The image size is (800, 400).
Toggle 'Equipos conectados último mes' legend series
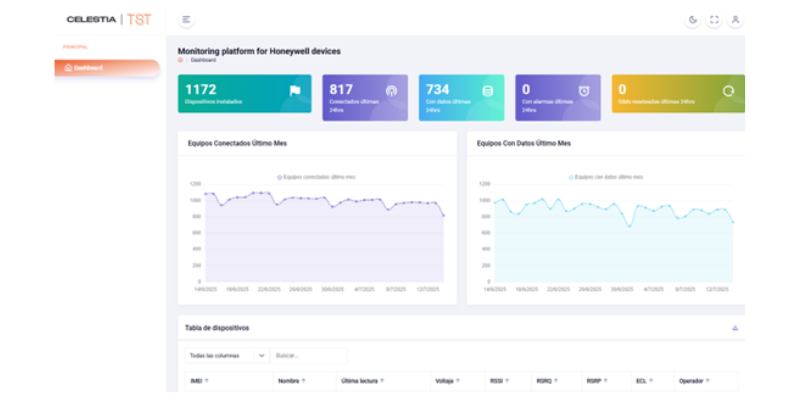point(317,176)
